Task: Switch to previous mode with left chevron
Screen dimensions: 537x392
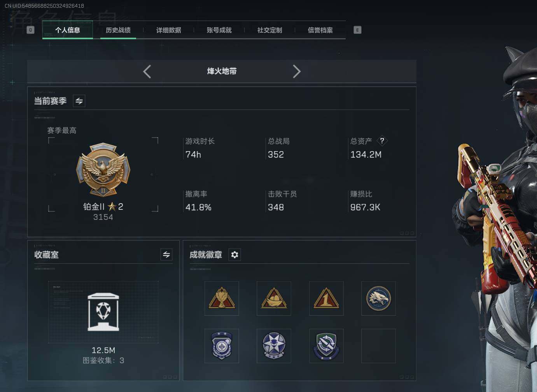Action: click(147, 71)
